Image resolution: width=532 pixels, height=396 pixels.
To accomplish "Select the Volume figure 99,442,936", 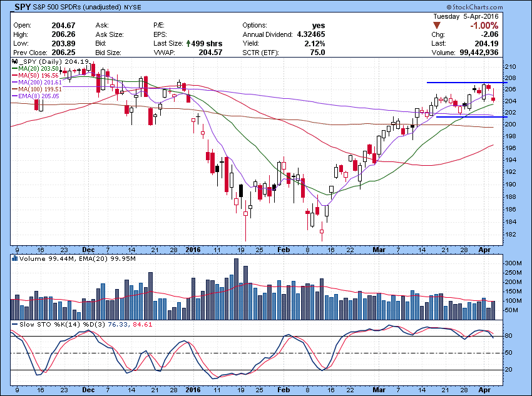I will click(479, 53).
